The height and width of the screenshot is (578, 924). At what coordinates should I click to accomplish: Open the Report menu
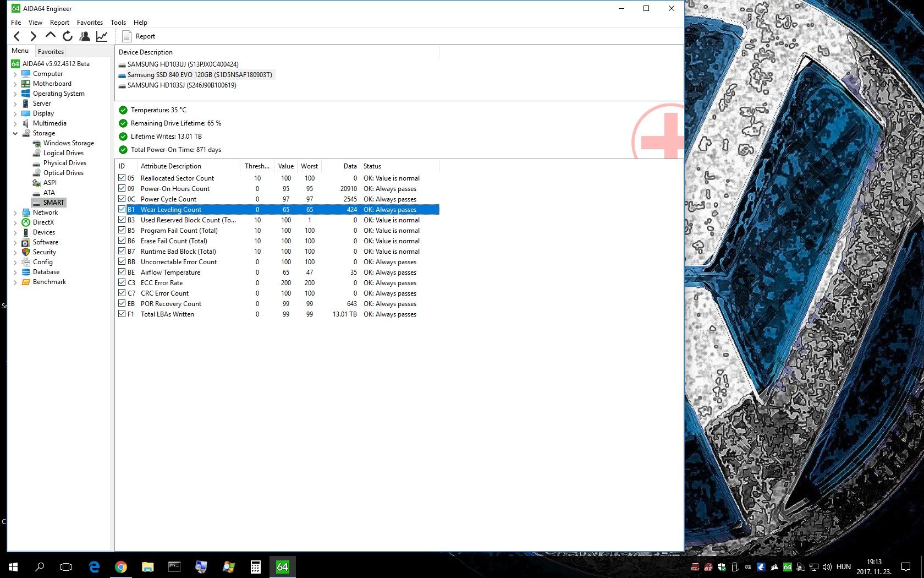pyautogui.click(x=59, y=23)
